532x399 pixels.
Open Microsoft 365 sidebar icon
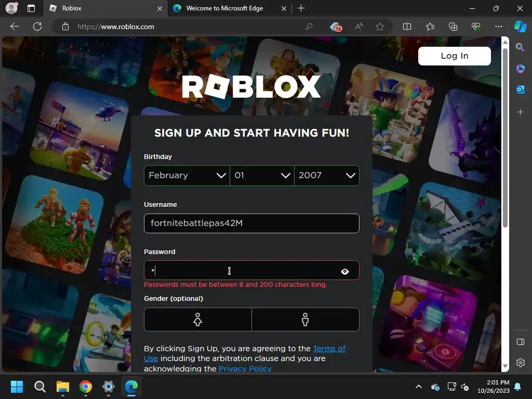pyautogui.click(x=520, y=68)
